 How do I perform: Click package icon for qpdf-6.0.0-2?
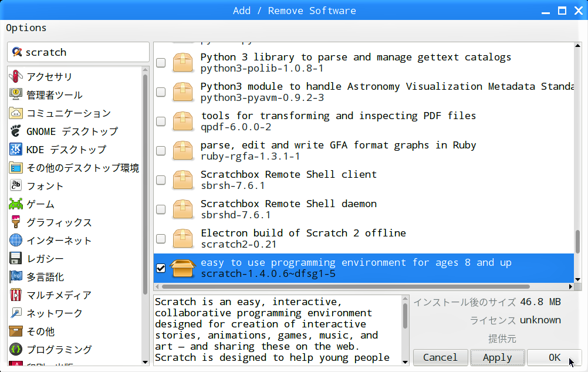tap(183, 121)
